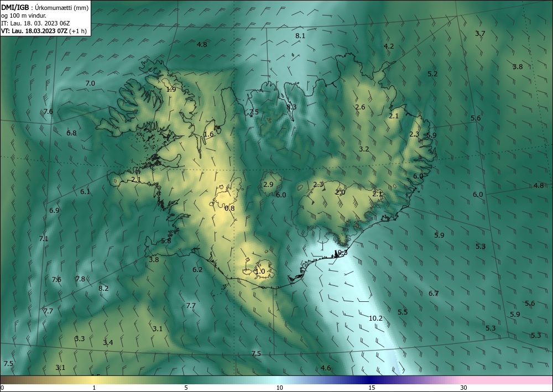Screen dimensions: 553x392
Task: Select the 6.1 value off the west coast
Action: click(x=85, y=192)
